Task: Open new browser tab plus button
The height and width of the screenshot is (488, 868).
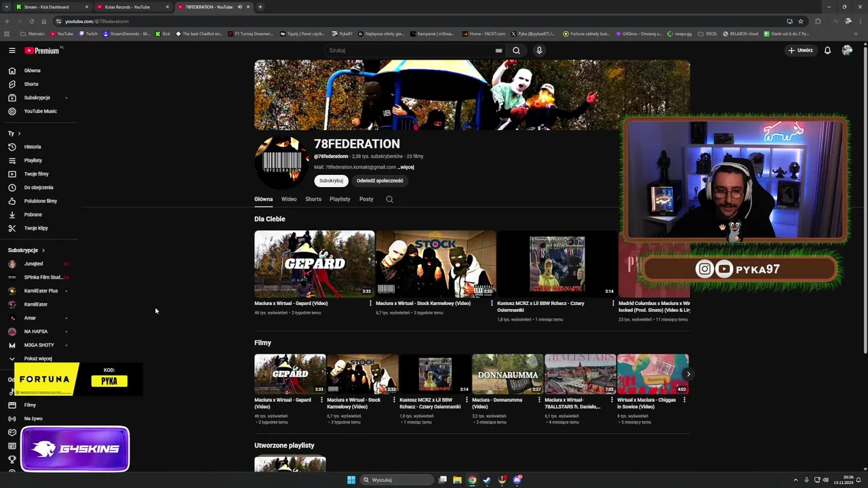Action: [x=260, y=7]
